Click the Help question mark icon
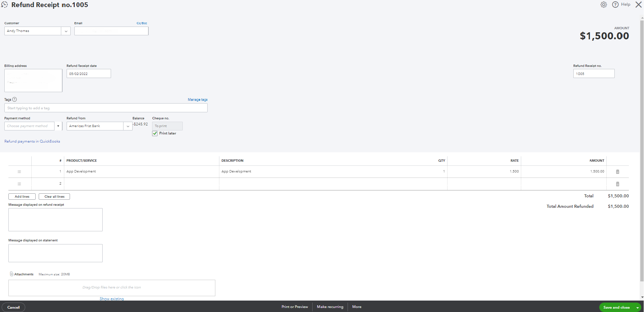 click(x=615, y=5)
